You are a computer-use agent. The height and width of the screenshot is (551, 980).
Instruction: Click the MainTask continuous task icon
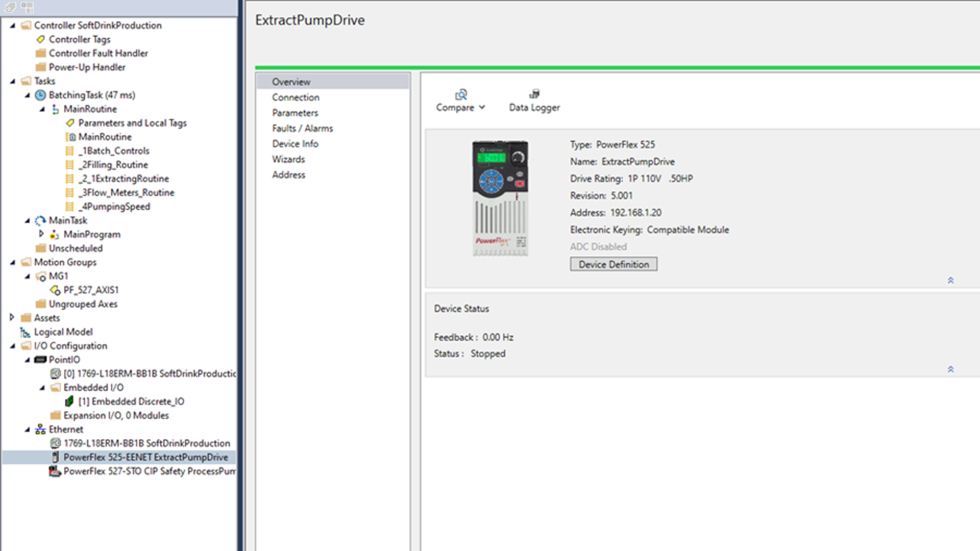40,220
